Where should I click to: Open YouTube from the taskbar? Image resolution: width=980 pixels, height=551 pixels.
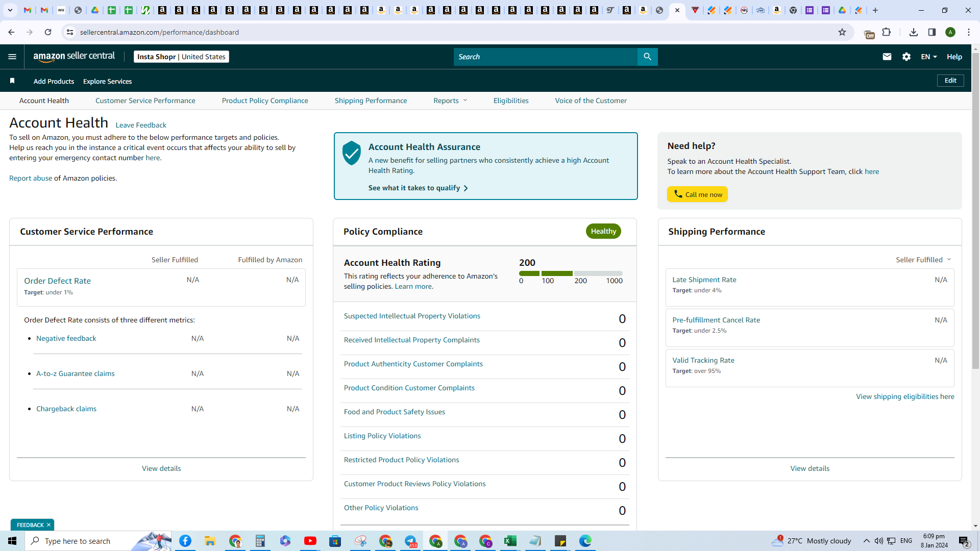(310, 541)
